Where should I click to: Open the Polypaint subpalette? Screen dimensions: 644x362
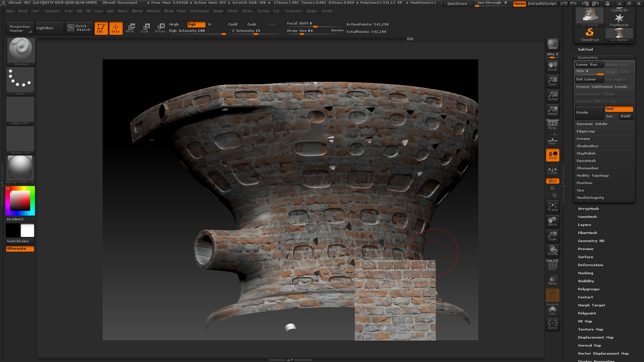tap(587, 313)
